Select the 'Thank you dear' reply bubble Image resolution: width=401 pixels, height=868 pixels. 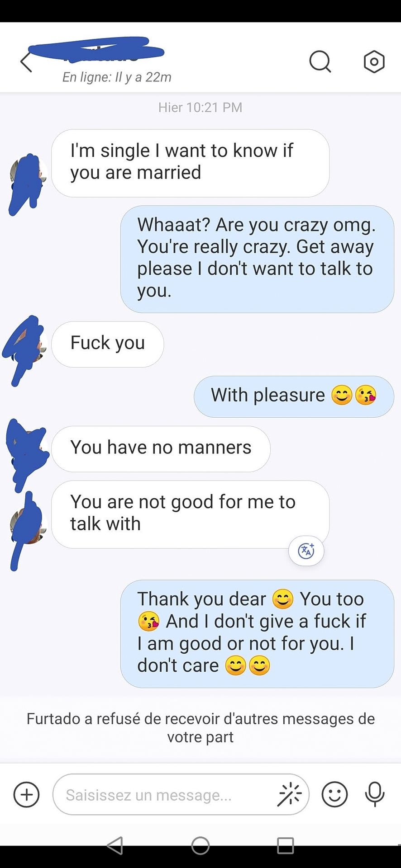click(257, 634)
